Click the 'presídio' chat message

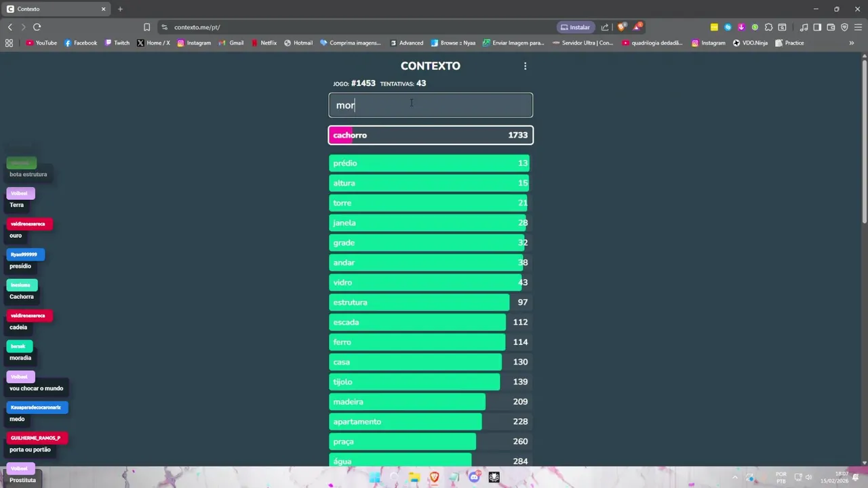(x=20, y=266)
